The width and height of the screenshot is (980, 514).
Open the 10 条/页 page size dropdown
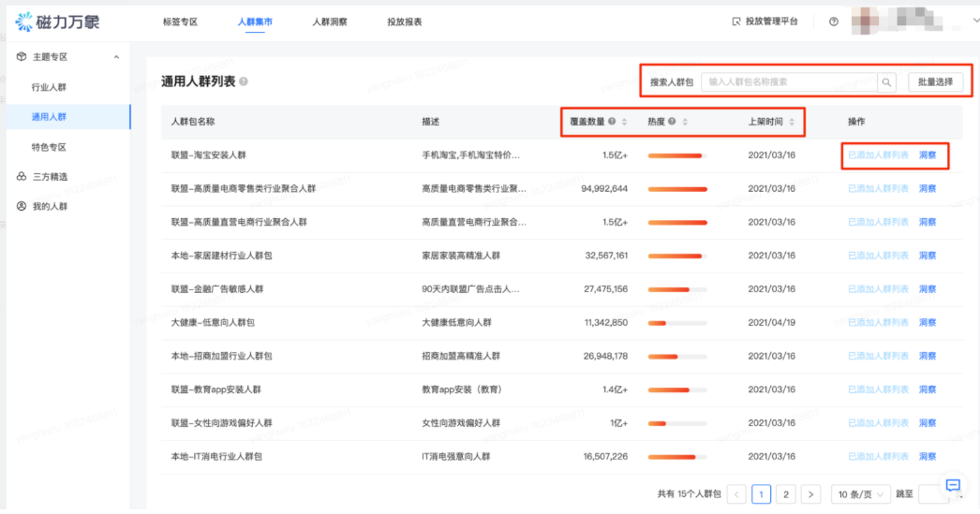pos(857,494)
